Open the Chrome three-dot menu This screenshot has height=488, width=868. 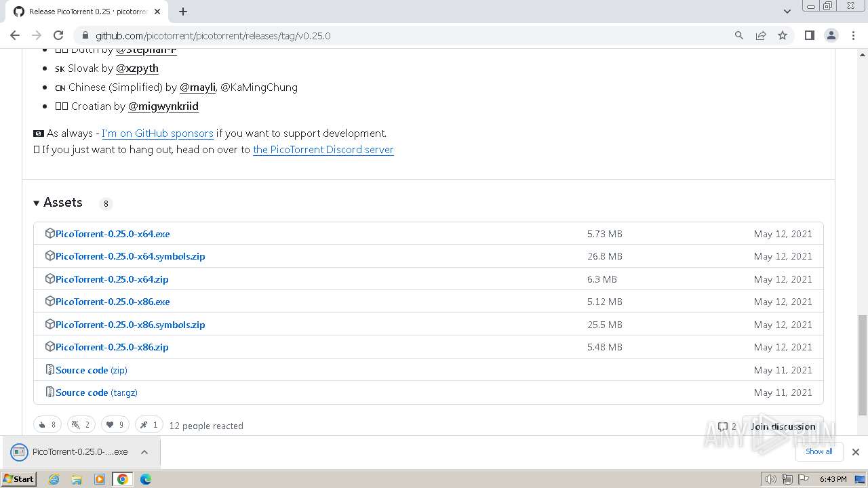(853, 35)
